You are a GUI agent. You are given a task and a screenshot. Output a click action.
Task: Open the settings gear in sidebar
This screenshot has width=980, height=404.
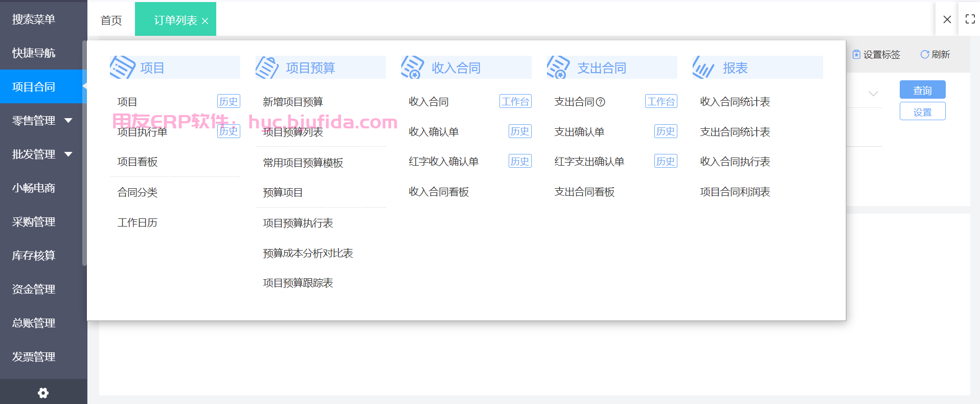(x=43, y=393)
